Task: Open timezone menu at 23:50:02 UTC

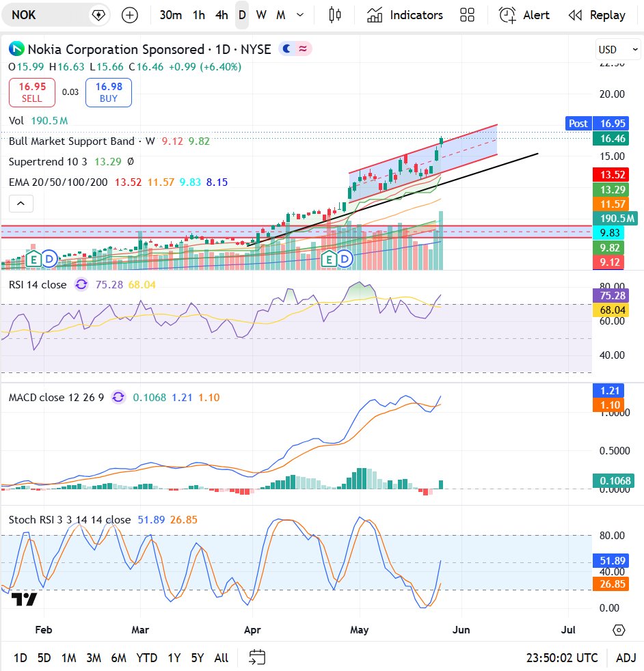Action: click(x=562, y=658)
